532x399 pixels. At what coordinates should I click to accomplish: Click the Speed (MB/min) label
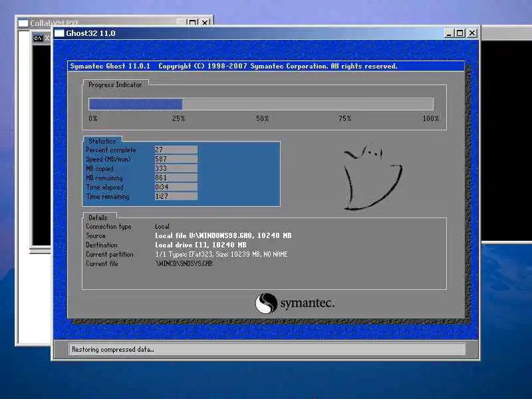pyautogui.click(x=108, y=159)
